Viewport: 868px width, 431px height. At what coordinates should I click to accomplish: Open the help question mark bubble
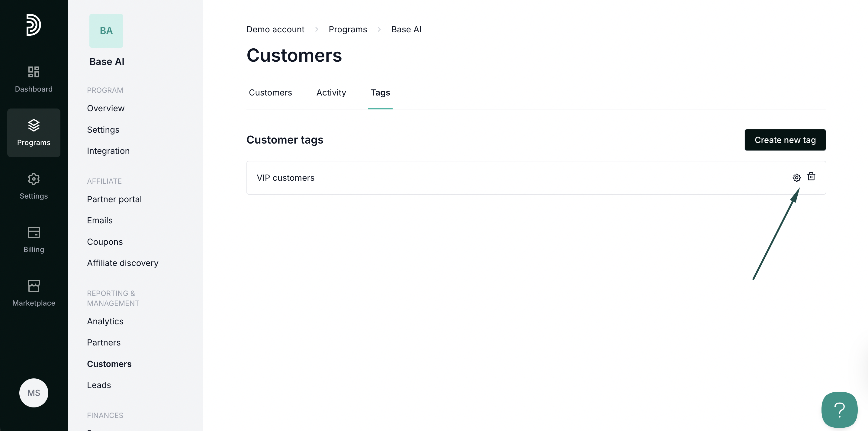point(839,410)
